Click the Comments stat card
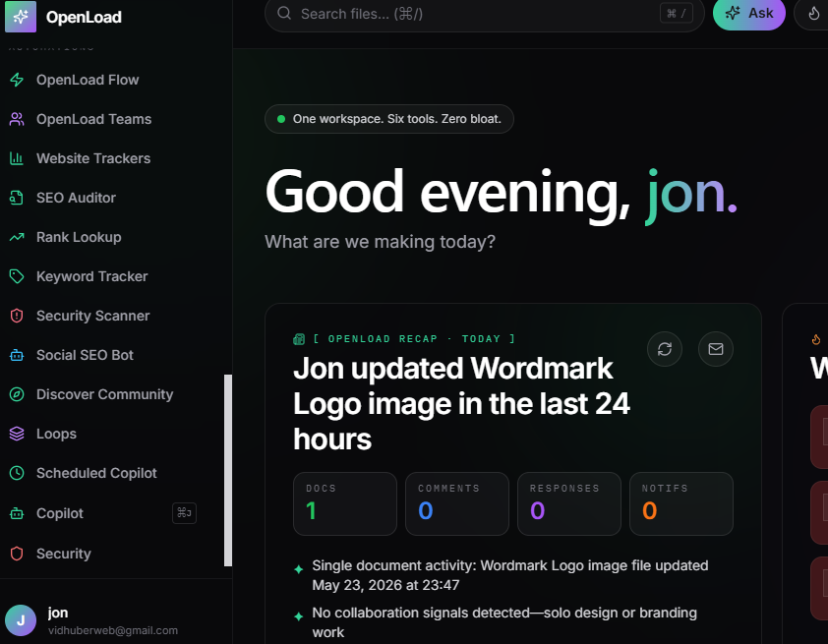Image resolution: width=828 pixels, height=644 pixels. coord(456,503)
